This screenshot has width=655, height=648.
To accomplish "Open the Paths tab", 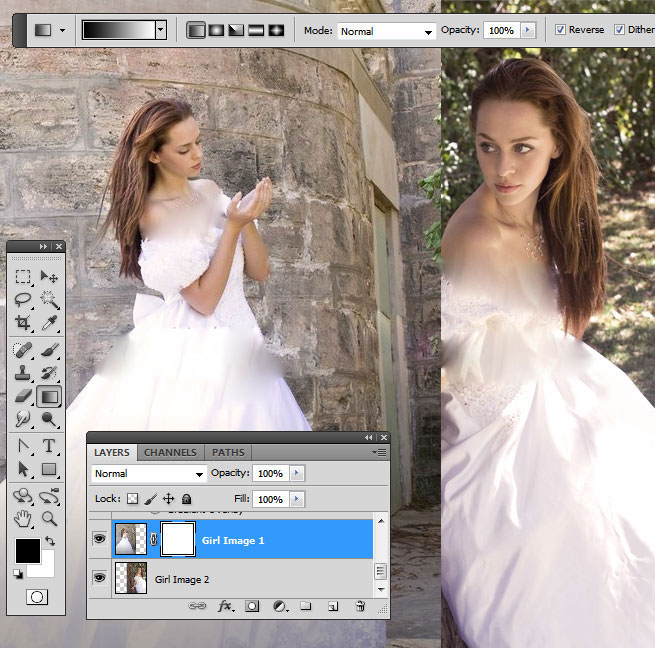I will click(228, 452).
